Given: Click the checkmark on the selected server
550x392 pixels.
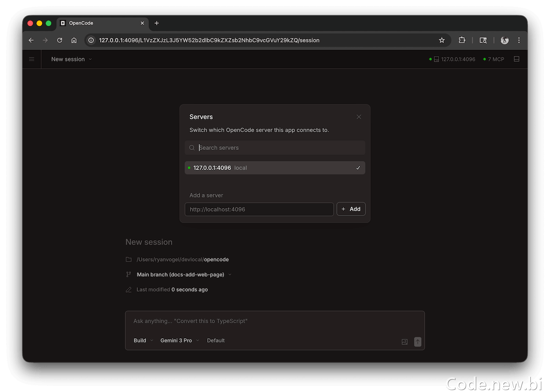Looking at the screenshot, I should click(358, 168).
